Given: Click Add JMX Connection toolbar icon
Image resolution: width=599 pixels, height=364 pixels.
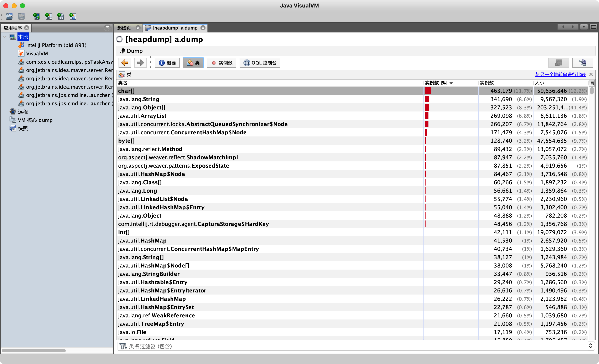Looking at the screenshot, I should 49,16.
